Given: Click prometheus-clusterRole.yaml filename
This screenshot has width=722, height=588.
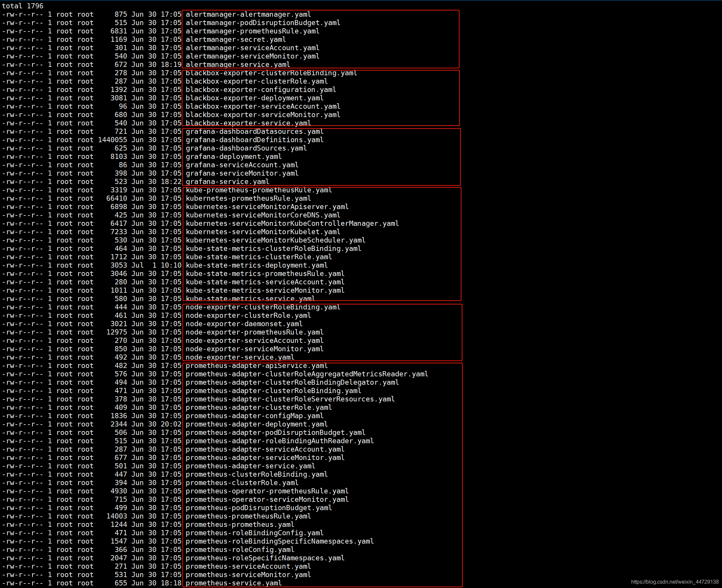Looking at the screenshot, I should point(242,483).
